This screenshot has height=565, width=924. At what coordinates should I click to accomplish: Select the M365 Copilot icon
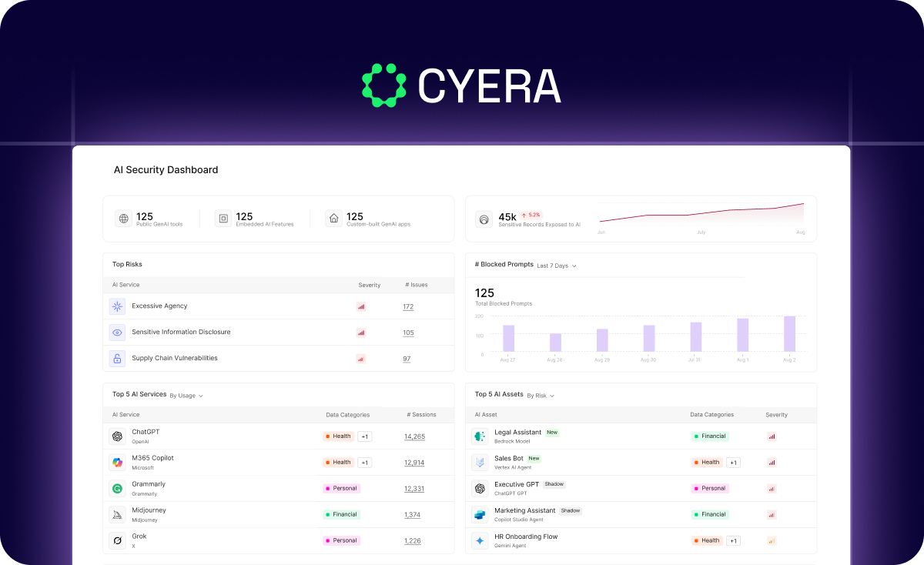point(117,463)
